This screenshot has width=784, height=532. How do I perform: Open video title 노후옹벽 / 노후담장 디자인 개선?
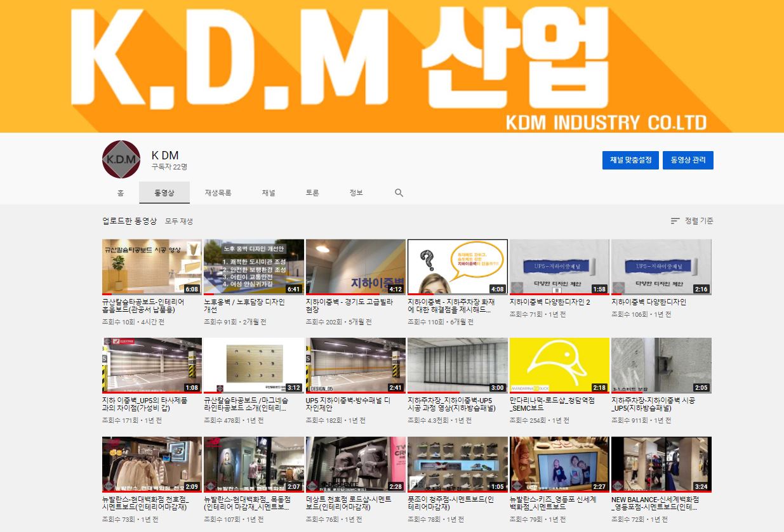pos(244,306)
